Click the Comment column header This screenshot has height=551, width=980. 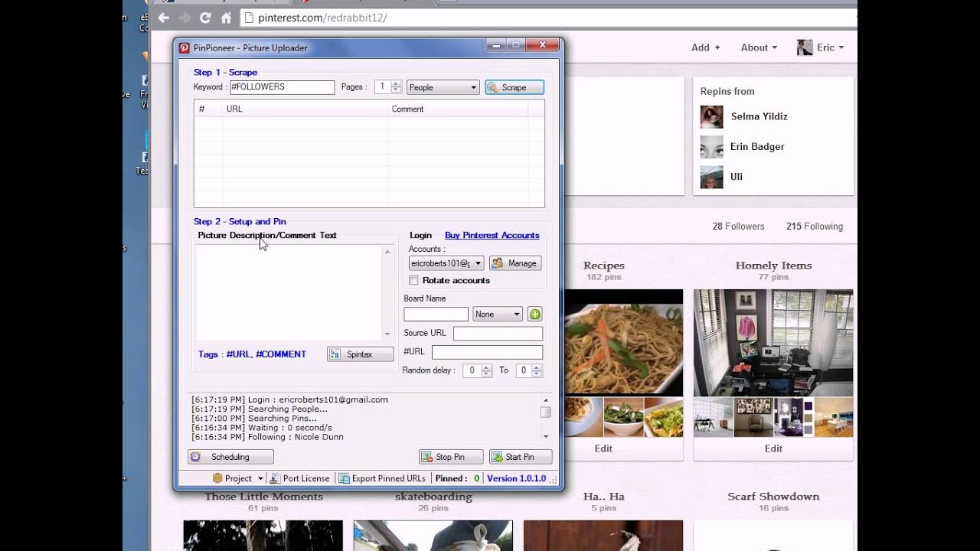pos(458,109)
